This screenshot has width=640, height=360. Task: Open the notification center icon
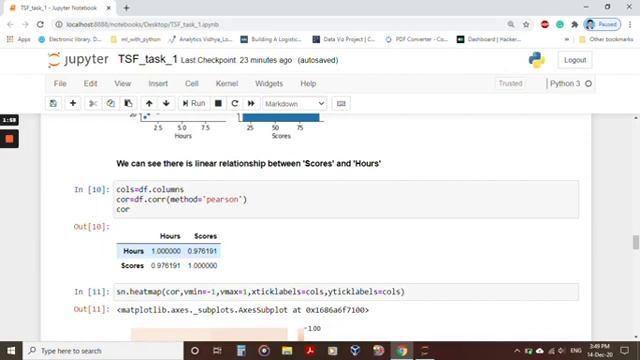pos(624,351)
